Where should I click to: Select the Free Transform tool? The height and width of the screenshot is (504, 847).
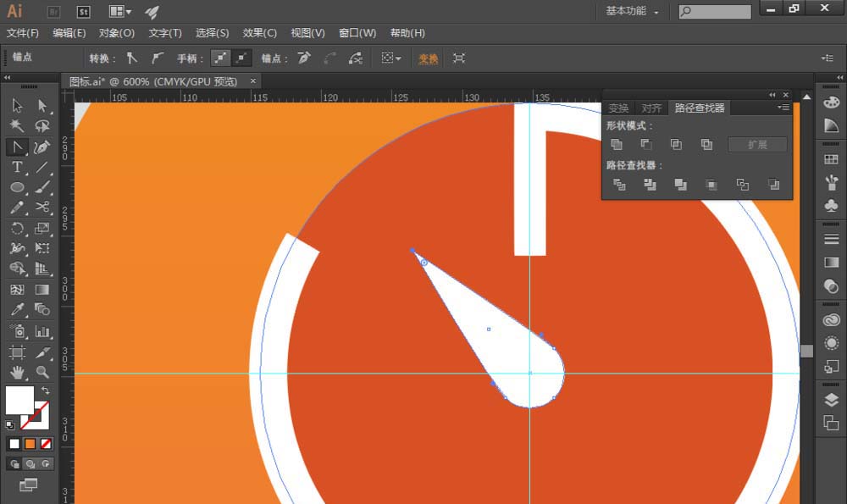(x=42, y=248)
